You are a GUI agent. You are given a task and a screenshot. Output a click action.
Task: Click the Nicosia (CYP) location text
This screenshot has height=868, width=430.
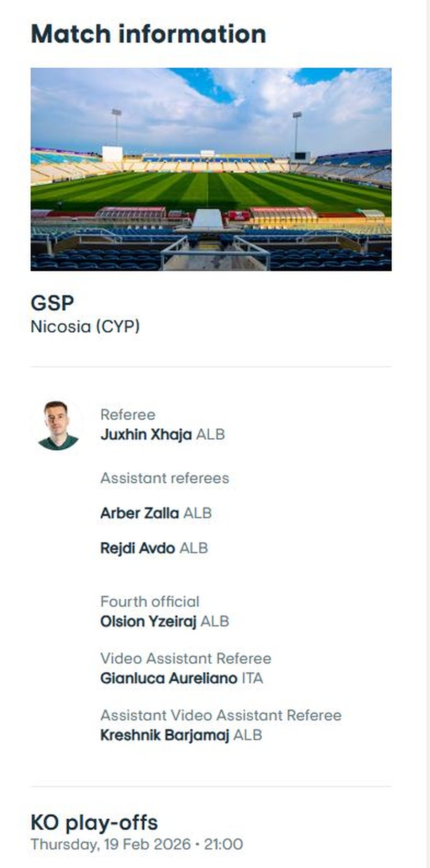85,327
